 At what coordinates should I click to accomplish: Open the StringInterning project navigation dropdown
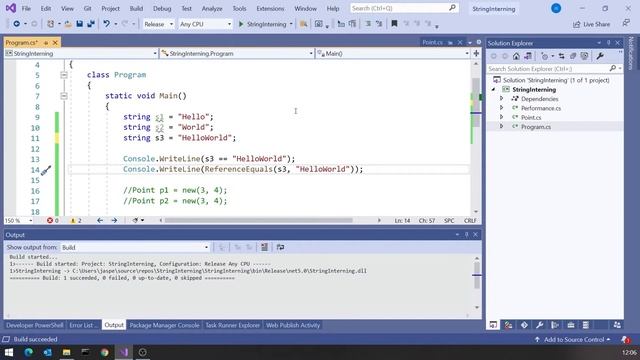[81, 53]
